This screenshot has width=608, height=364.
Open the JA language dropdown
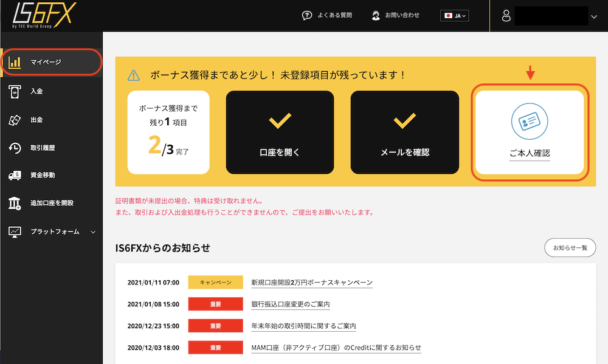pos(454,16)
